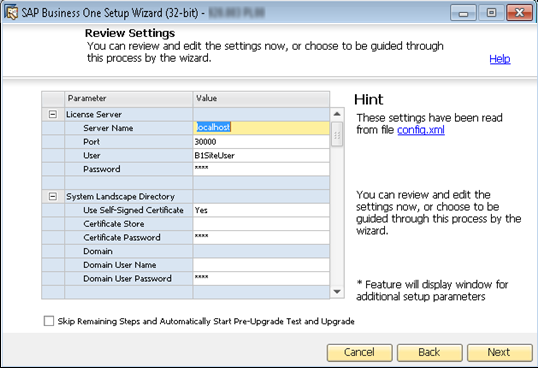Go Back to the previous step
The image size is (538, 368).
coord(429,352)
